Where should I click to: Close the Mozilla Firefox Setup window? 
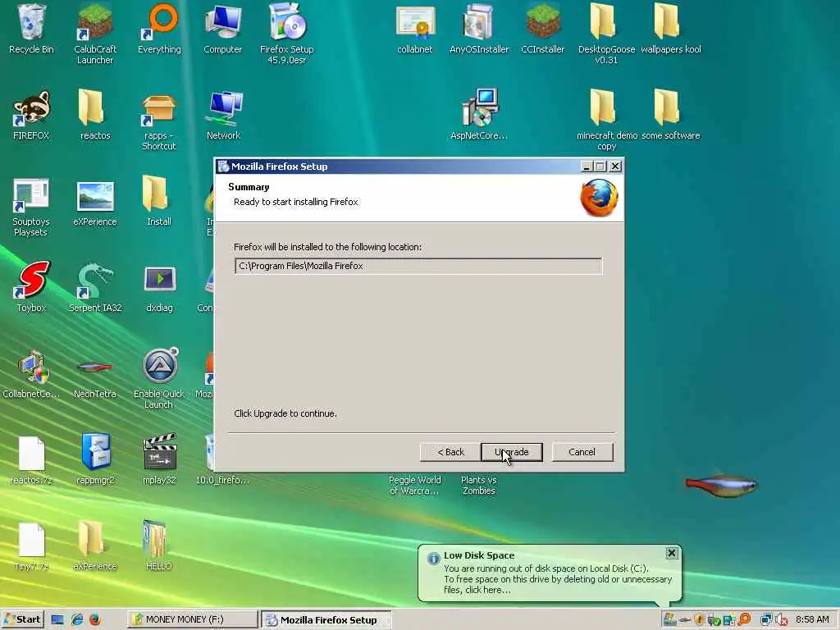point(615,167)
